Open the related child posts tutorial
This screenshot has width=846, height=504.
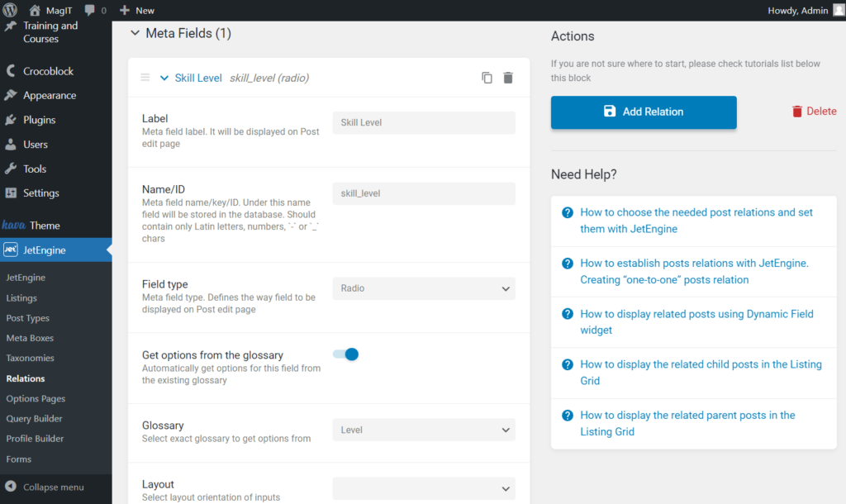point(701,373)
